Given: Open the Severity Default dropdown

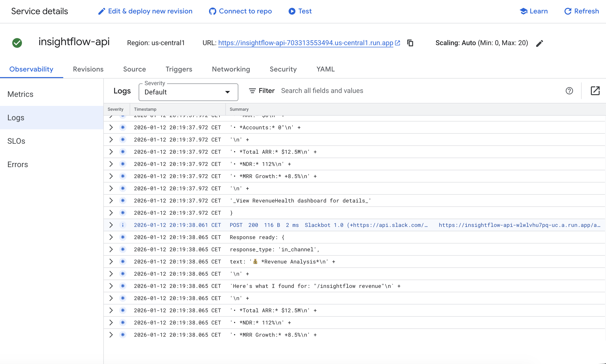Looking at the screenshot, I should [x=188, y=92].
